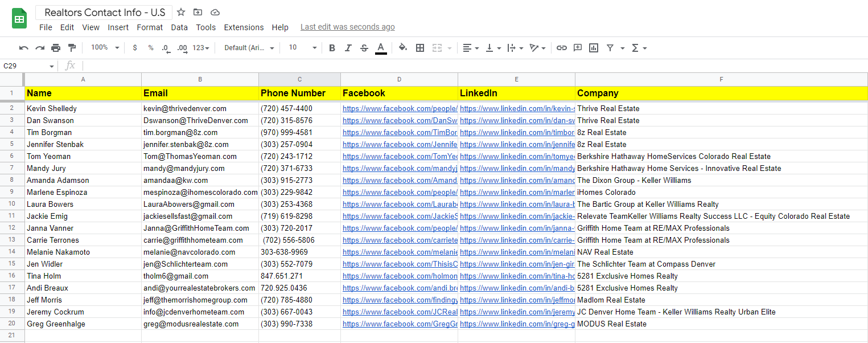Open the zoom level dropdown
Image resolution: width=868 pixels, height=343 pixels.
(x=105, y=48)
